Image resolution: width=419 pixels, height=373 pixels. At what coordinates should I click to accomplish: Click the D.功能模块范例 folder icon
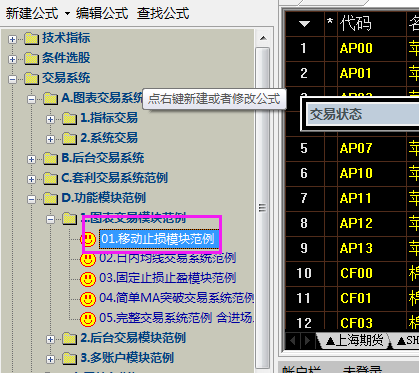[51, 199]
